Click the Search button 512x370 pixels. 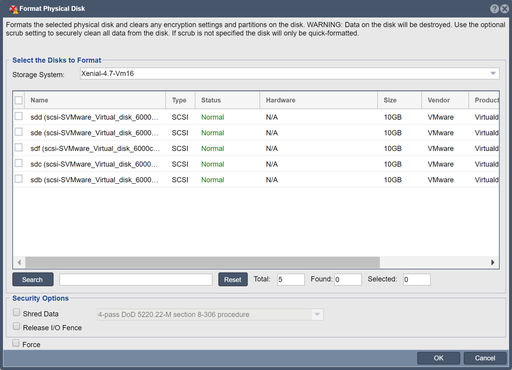click(x=33, y=279)
